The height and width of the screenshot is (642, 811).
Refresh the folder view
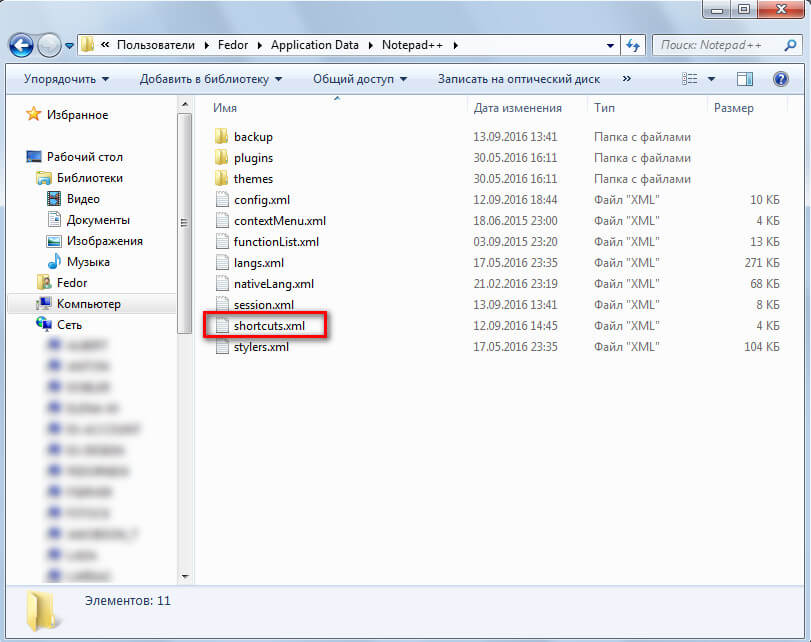633,46
